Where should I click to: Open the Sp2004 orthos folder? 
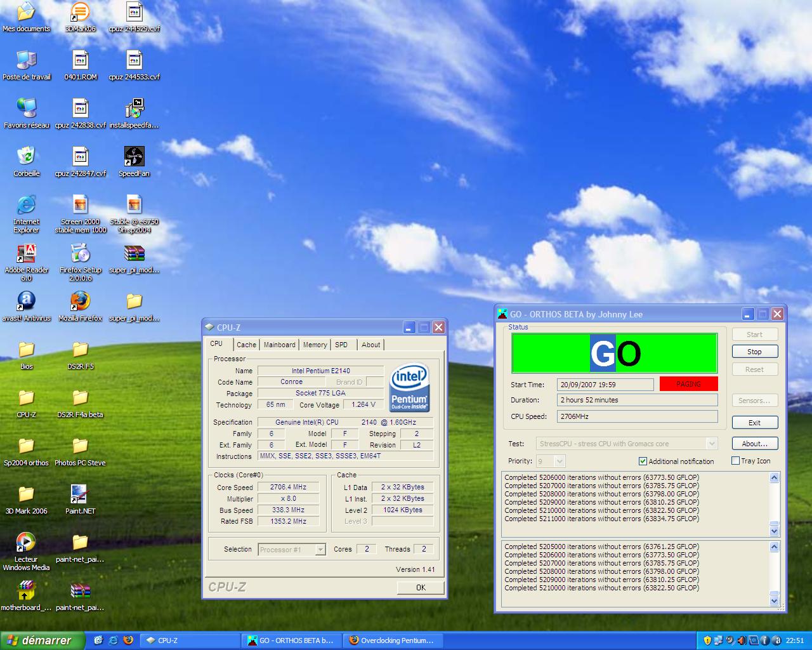point(26,447)
